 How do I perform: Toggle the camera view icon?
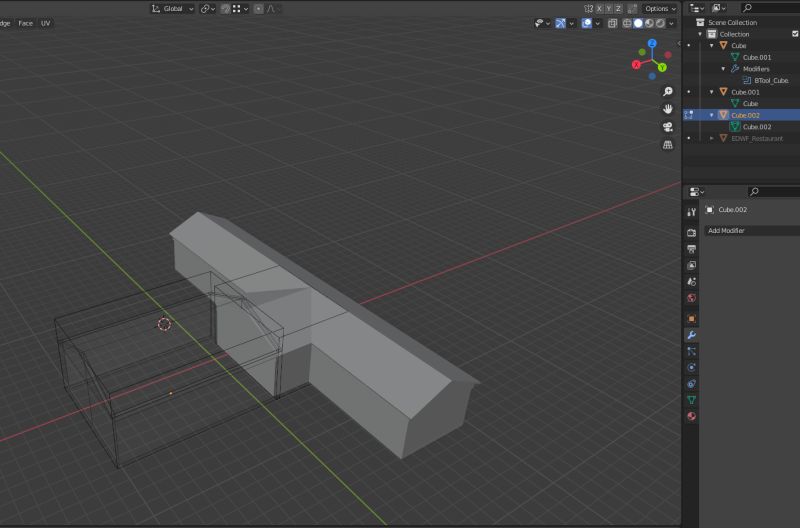pos(667,127)
